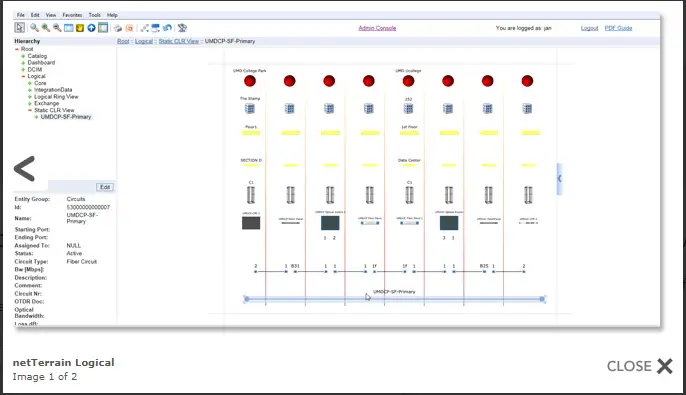Close the image lightbox
686x395 pixels.
(x=640, y=366)
